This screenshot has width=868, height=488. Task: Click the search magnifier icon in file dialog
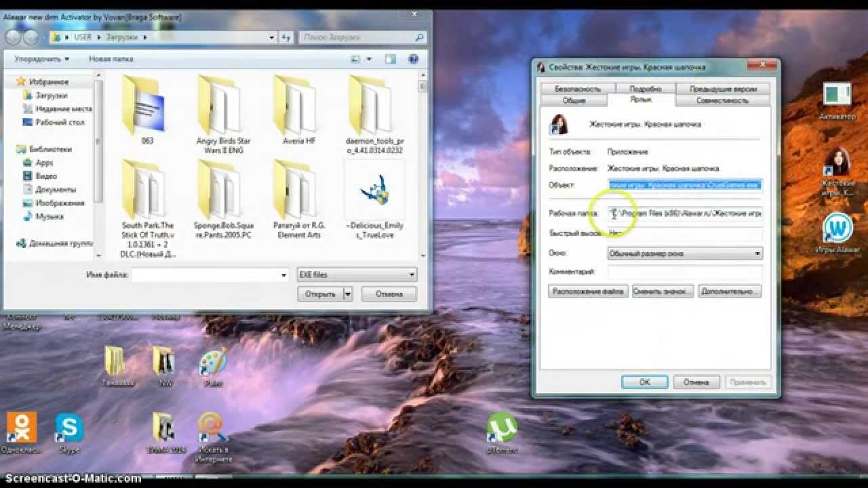421,37
